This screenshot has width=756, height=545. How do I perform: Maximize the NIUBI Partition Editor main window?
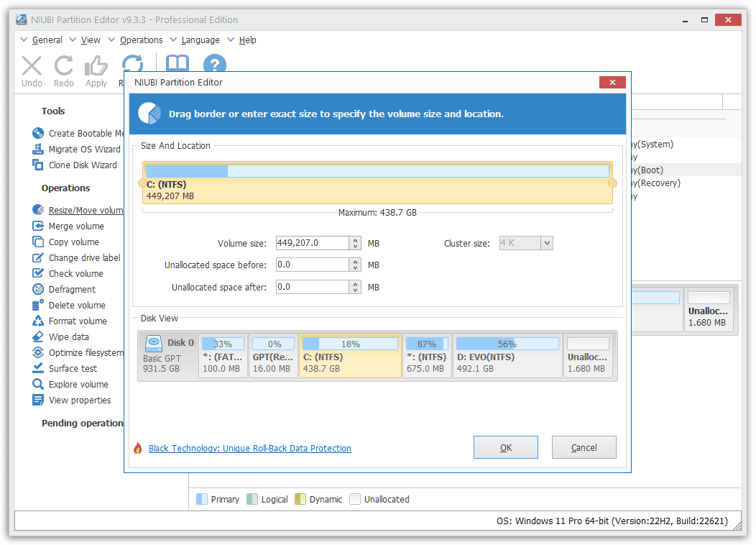coord(704,20)
